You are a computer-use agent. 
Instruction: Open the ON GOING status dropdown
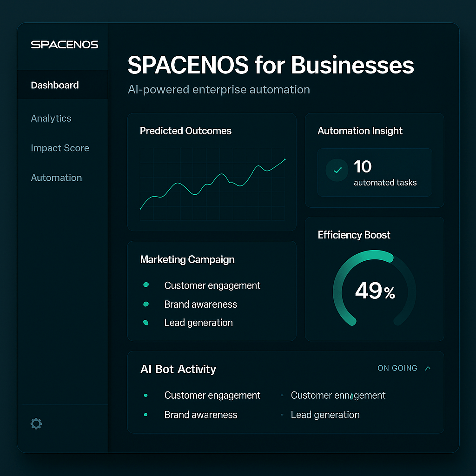[x=397, y=368]
